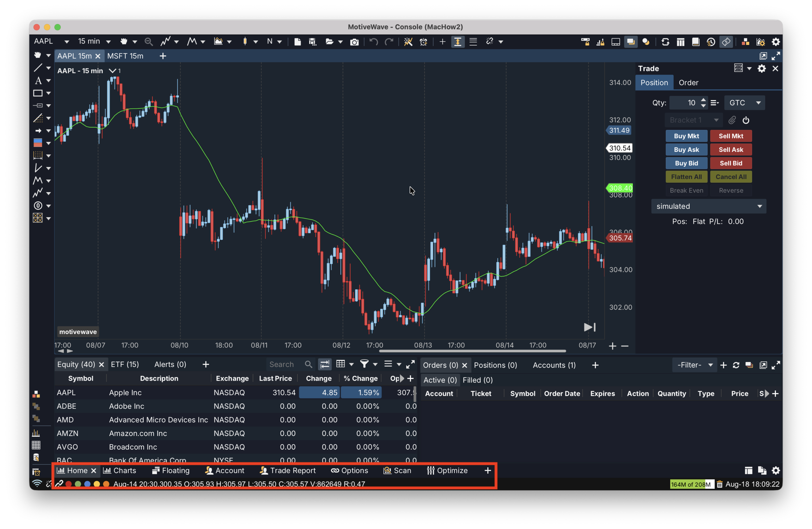This screenshot has height=529, width=812.
Task: Open the Bracket 1 dropdown
Action: click(694, 120)
